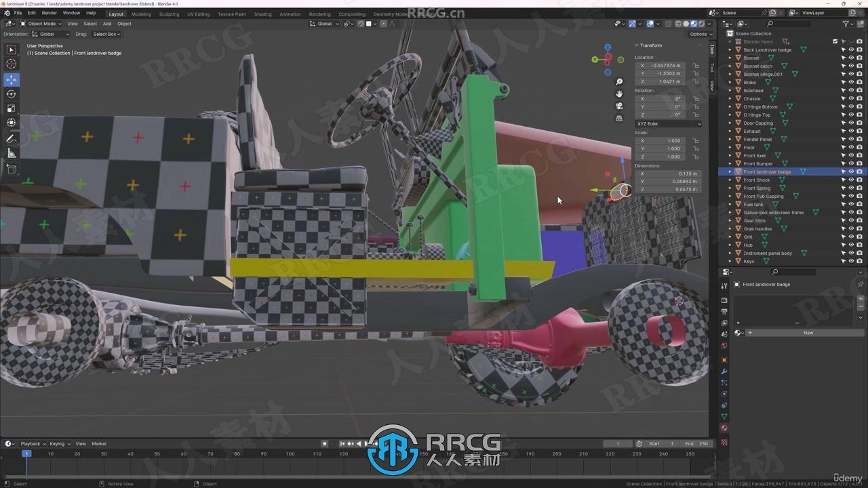Select the Select Box tool in toolbar
Screen dimensions: 868x488
tap(11, 49)
